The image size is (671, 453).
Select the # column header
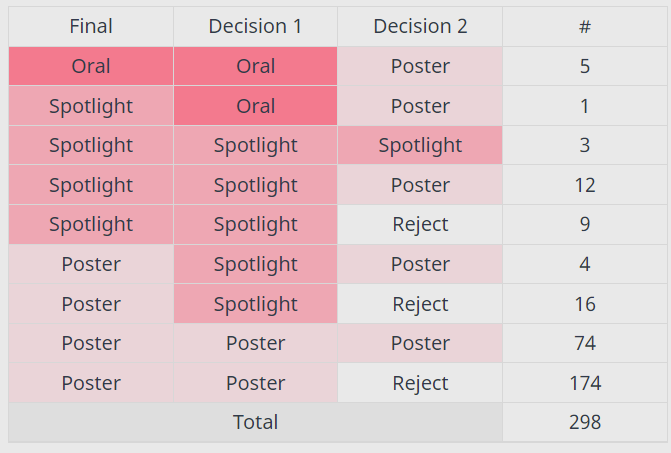(585, 27)
